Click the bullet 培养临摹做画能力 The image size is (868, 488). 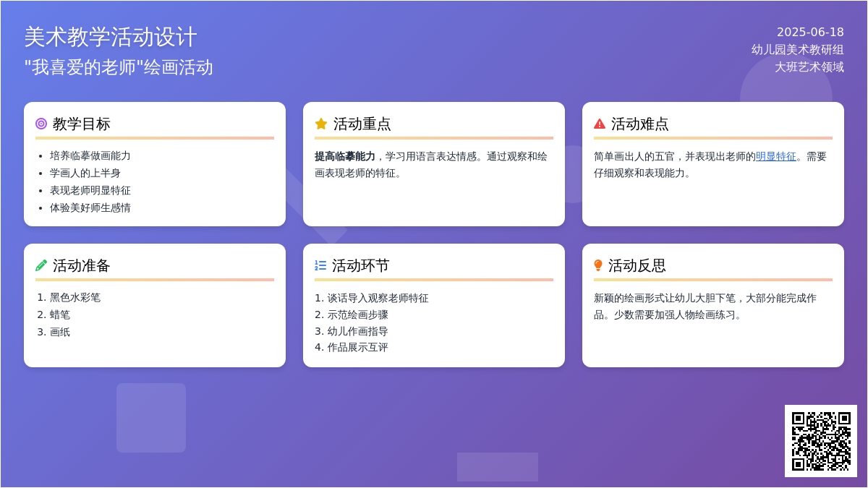(90, 155)
